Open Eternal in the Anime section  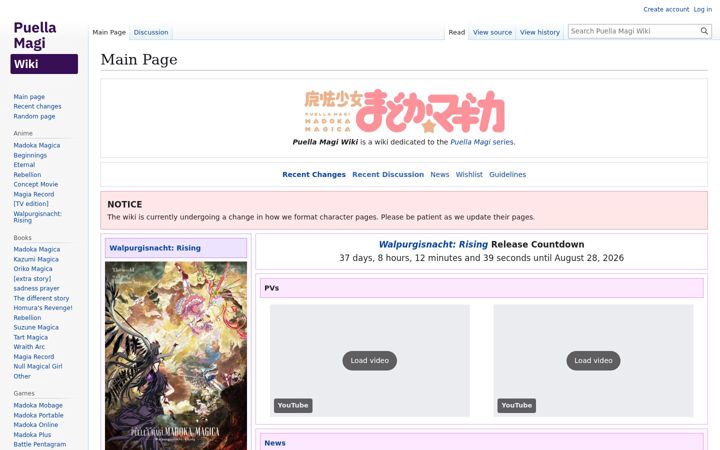24,165
